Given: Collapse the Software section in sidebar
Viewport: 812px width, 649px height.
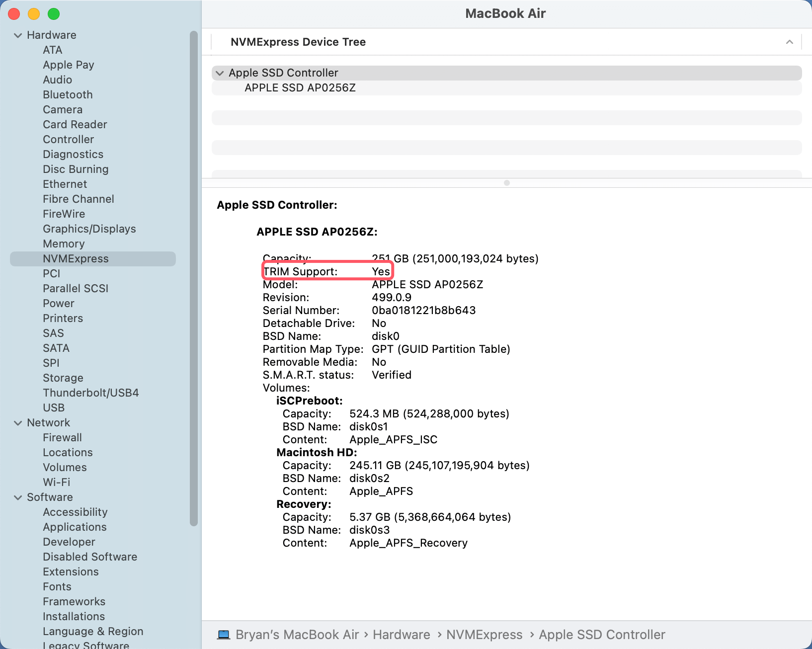Looking at the screenshot, I should [18, 497].
